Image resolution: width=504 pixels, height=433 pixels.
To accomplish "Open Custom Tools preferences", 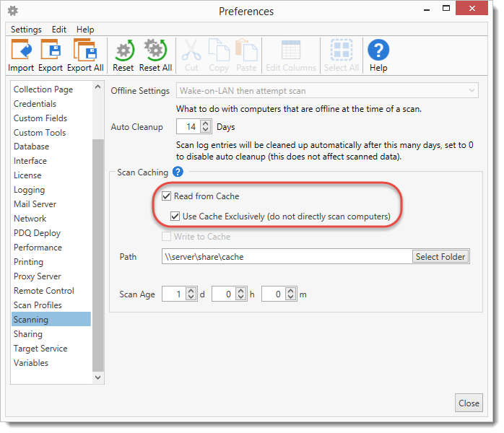I will [x=40, y=133].
